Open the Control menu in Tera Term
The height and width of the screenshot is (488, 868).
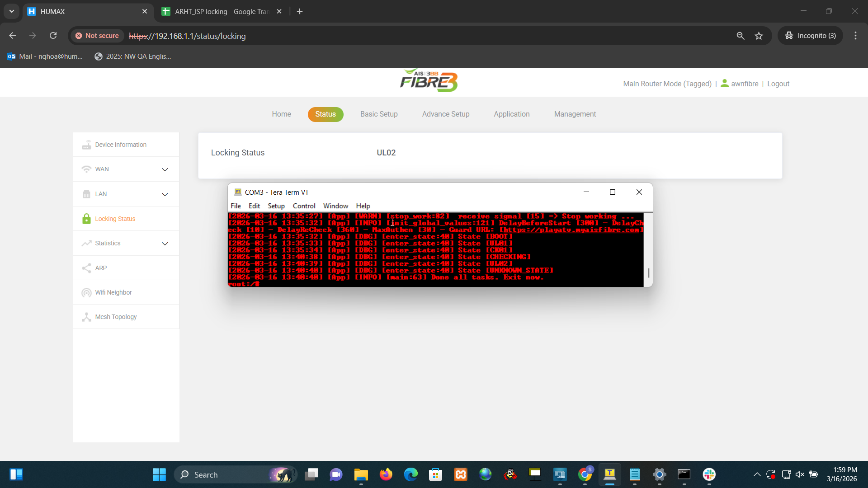point(304,206)
